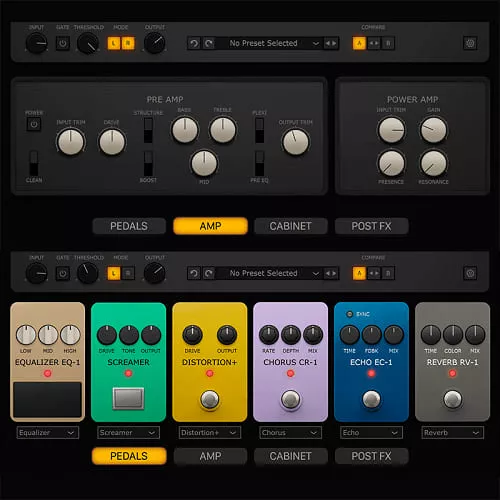Open the Distortion+ pedal type dropdown

point(209,433)
